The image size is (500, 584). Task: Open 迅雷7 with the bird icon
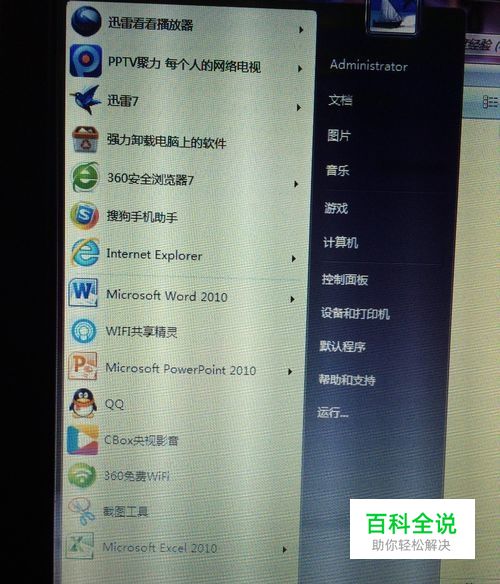86,100
